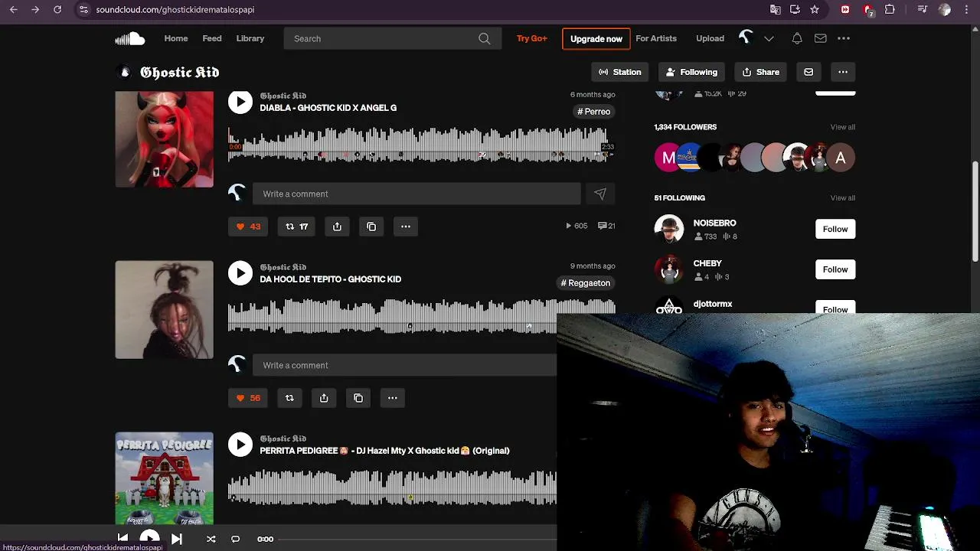Share the DIABLA track
Image resolution: width=980 pixels, height=551 pixels.
tap(337, 227)
